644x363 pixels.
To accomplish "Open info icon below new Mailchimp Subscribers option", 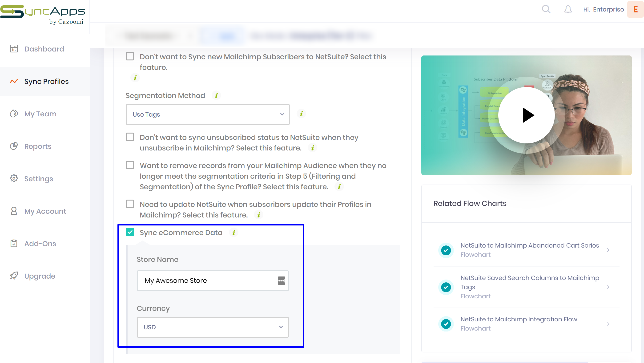I will [135, 78].
